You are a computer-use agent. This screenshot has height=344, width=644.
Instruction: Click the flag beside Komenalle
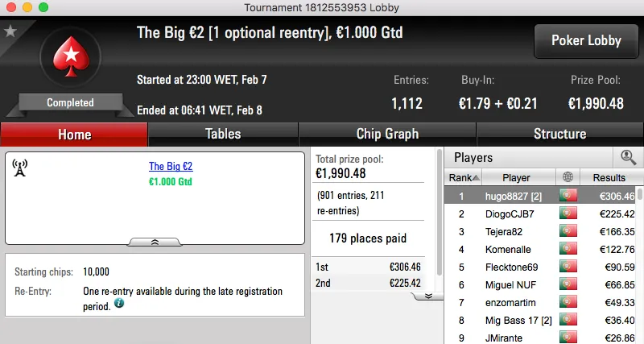coord(568,250)
